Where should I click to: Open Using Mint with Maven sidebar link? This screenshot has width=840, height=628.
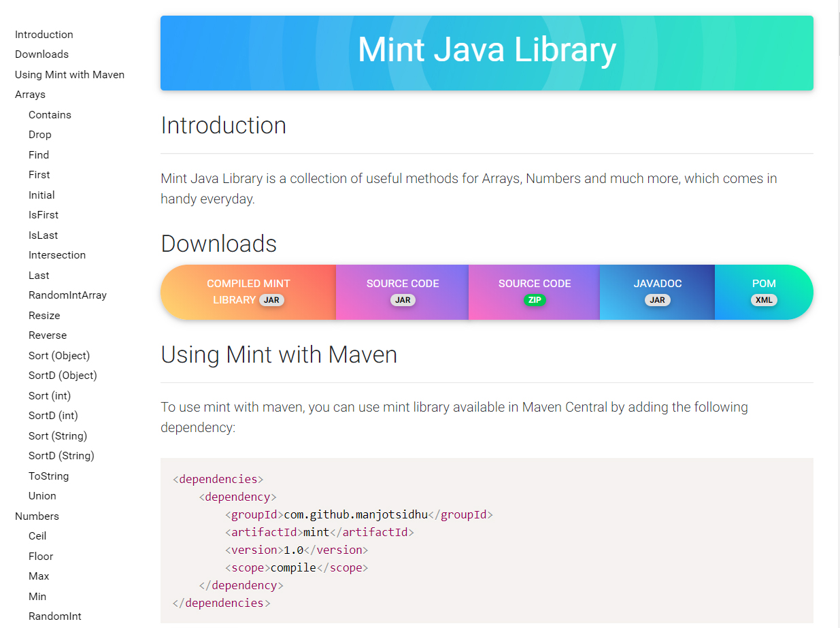[x=69, y=75]
